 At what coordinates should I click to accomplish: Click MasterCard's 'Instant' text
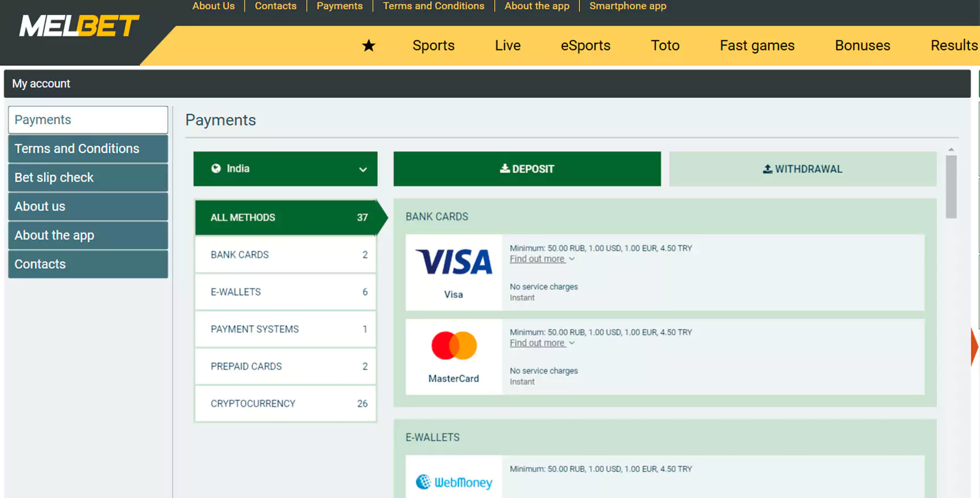[x=522, y=381]
